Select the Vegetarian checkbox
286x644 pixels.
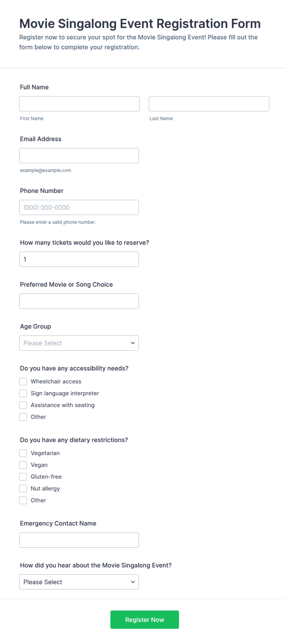[x=23, y=453]
